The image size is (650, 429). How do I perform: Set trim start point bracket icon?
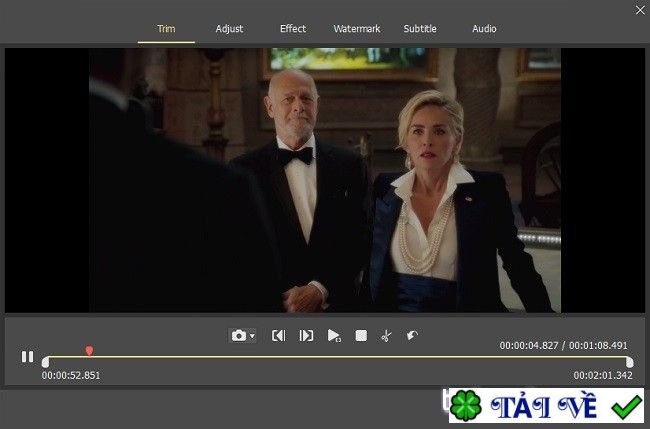[x=279, y=335]
